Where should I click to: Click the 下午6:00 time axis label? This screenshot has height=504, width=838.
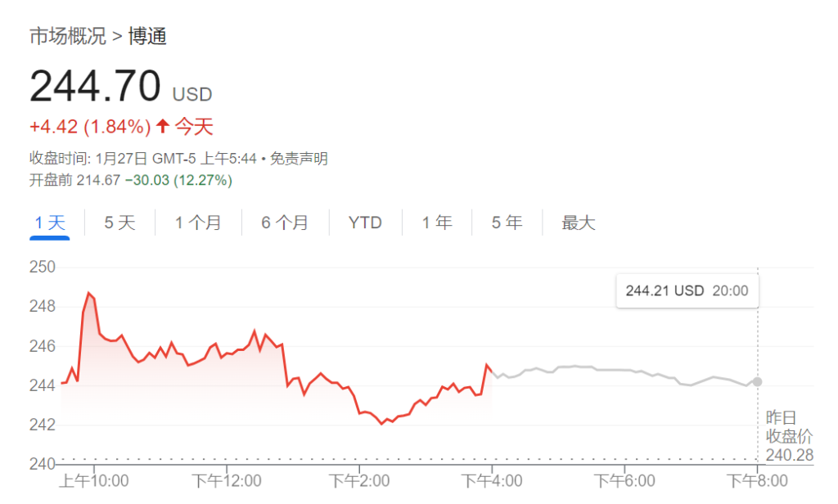click(x=624, y=480)
